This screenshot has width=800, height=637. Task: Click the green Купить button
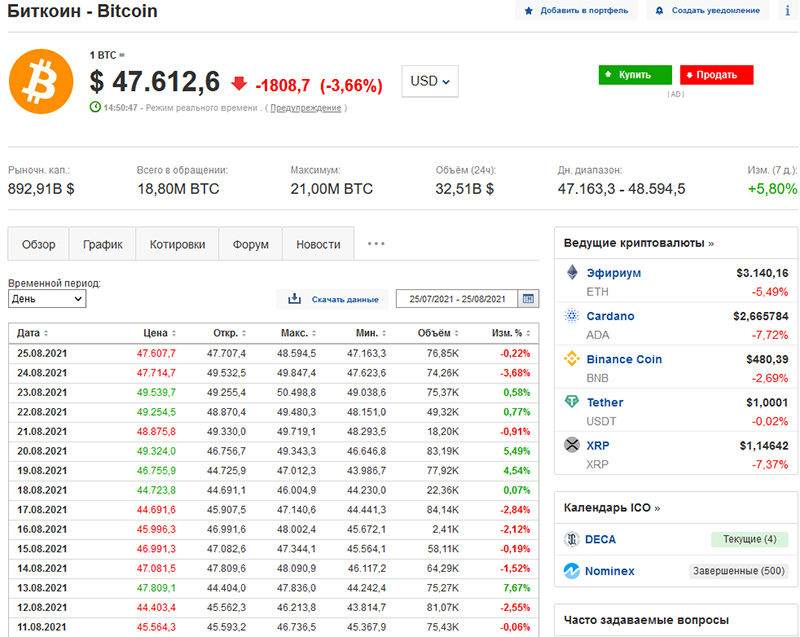click(x=635, y=75)
